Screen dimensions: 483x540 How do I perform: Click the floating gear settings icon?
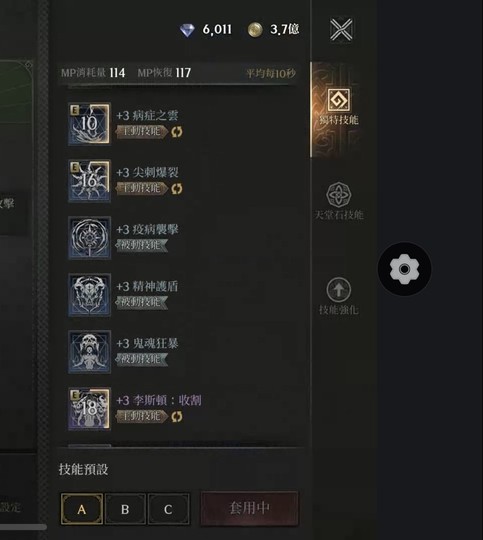pyautogui.click(x=404, y=269)
